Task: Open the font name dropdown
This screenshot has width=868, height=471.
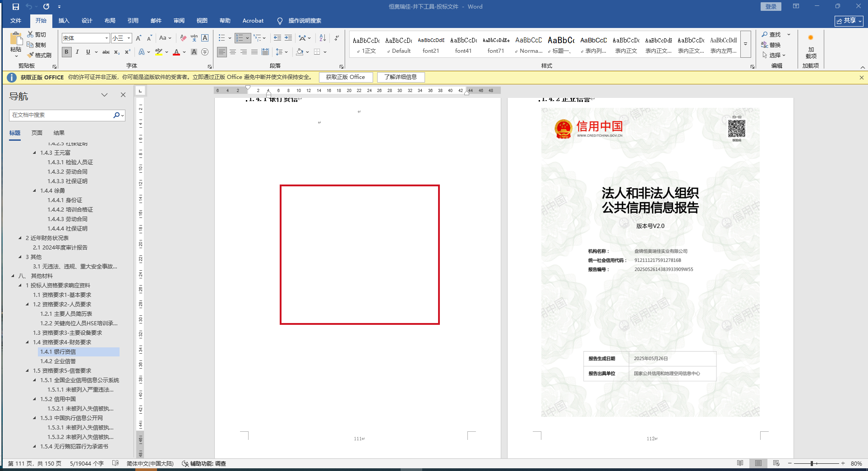Action: [106, 38]
